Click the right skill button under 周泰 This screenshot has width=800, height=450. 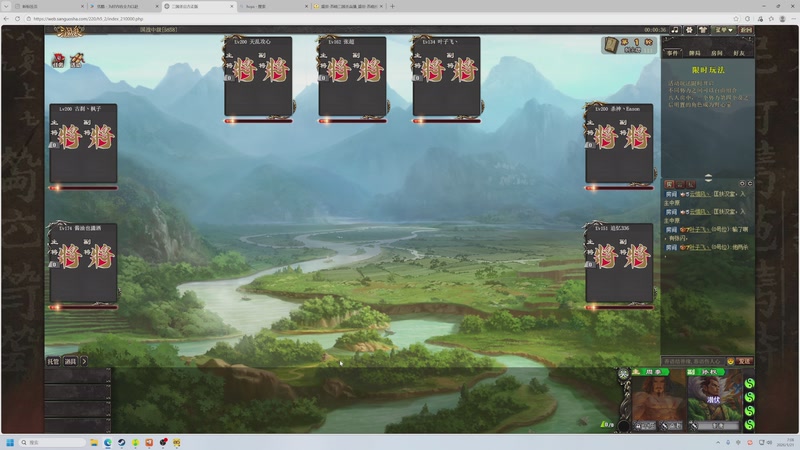[x=672, y=426]
